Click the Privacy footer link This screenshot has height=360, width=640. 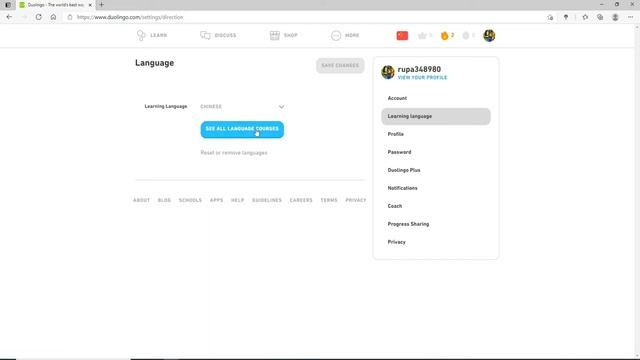pos(356,200)
